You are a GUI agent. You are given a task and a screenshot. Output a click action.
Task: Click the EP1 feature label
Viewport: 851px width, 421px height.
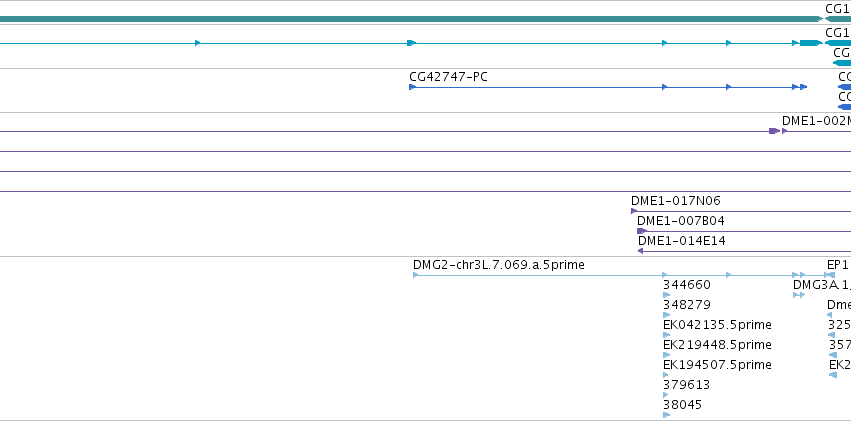point(837,265)
